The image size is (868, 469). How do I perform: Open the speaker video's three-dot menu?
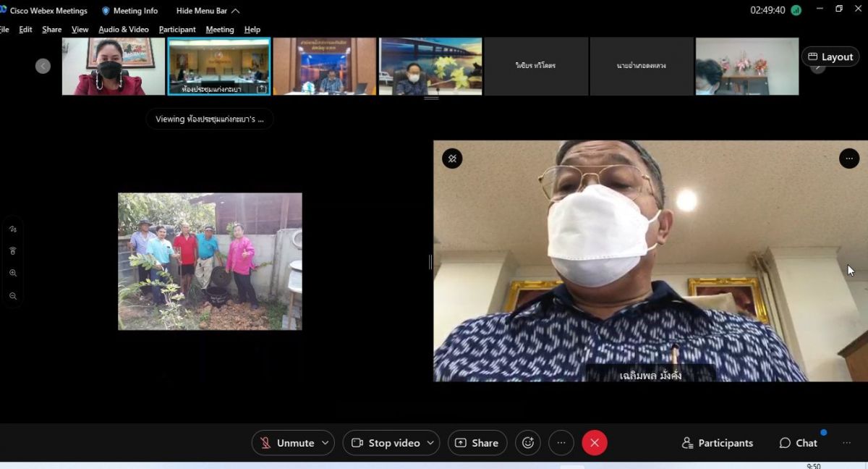(849, 159)
